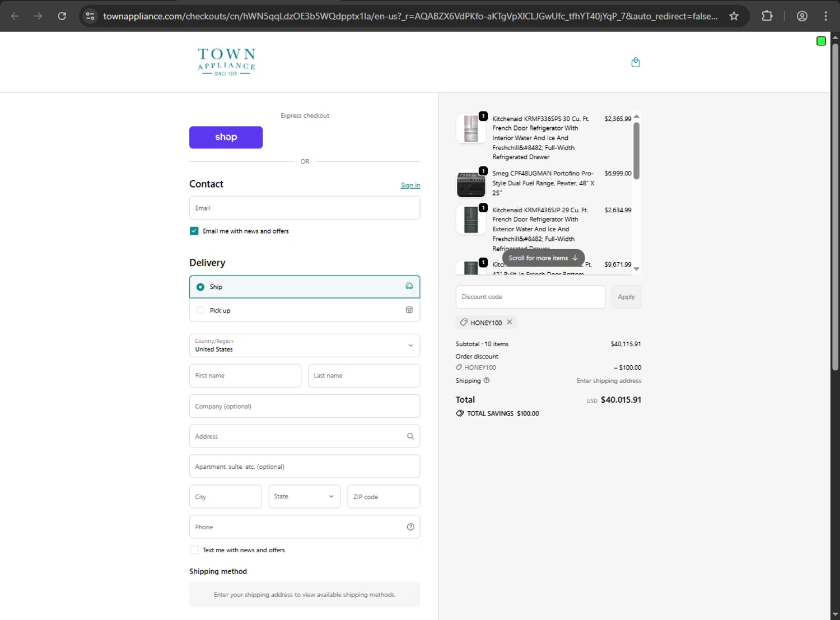The image size is (840, 620).
Task: Click the Apartment, suite, etc. field
Action: coord(305,467)
